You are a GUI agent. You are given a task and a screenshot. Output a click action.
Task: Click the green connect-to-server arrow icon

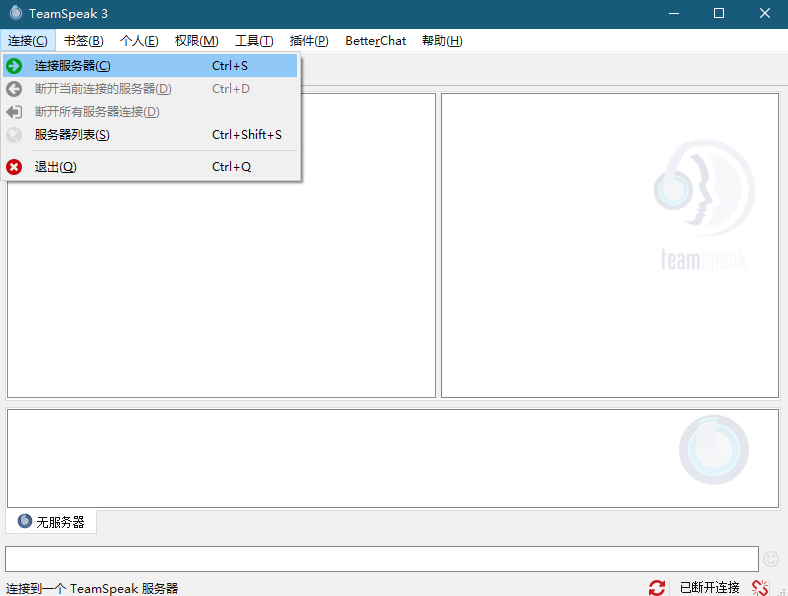pyautogui.click(x=14, y=66)
